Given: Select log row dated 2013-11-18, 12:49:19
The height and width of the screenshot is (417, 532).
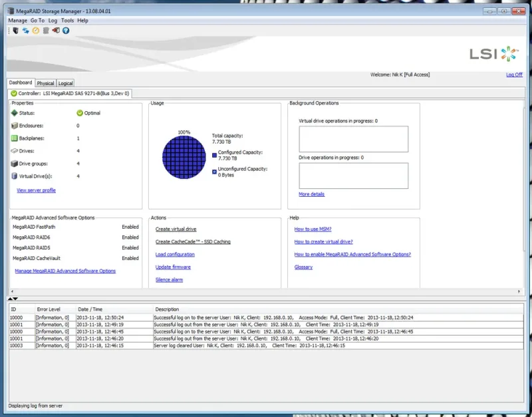Looking at the screenshot, I should click(267, 325).
